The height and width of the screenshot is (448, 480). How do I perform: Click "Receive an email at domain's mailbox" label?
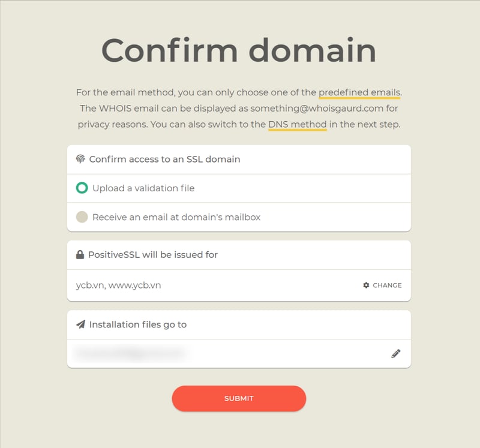(x=176, y=217)
